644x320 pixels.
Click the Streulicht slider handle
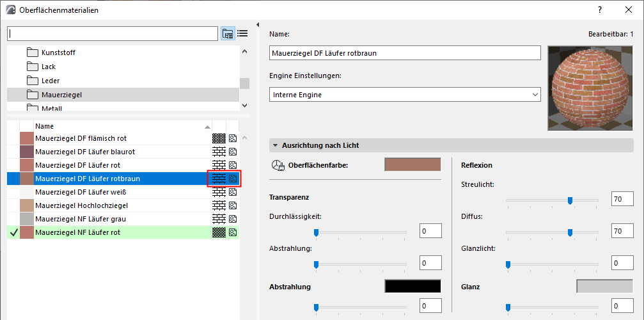tap(570, 200)
